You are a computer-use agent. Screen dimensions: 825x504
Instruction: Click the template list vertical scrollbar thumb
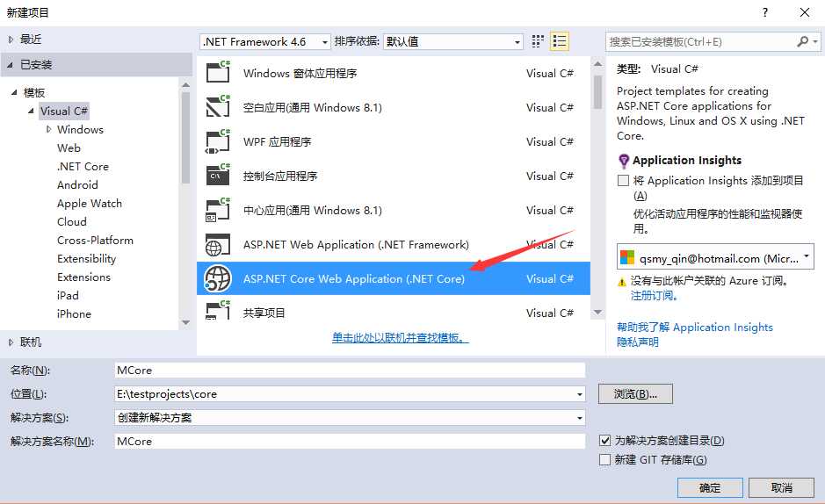(597, 92)
